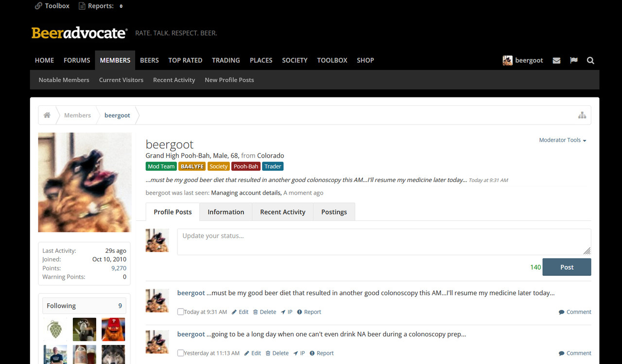Click the Trader badge
Viewport: 622px width, 364px height.
pyautogui.click(x=273, y=166)
